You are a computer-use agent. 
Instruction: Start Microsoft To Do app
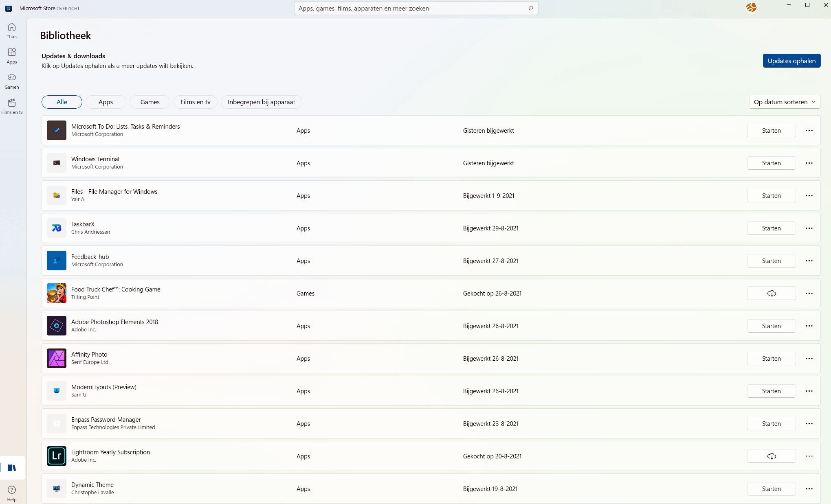pos(771,130)
